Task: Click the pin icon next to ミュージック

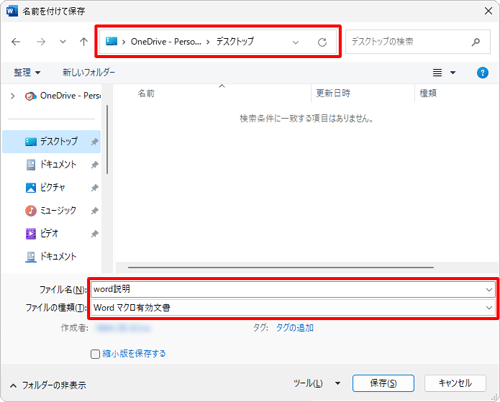Action: 95,211
